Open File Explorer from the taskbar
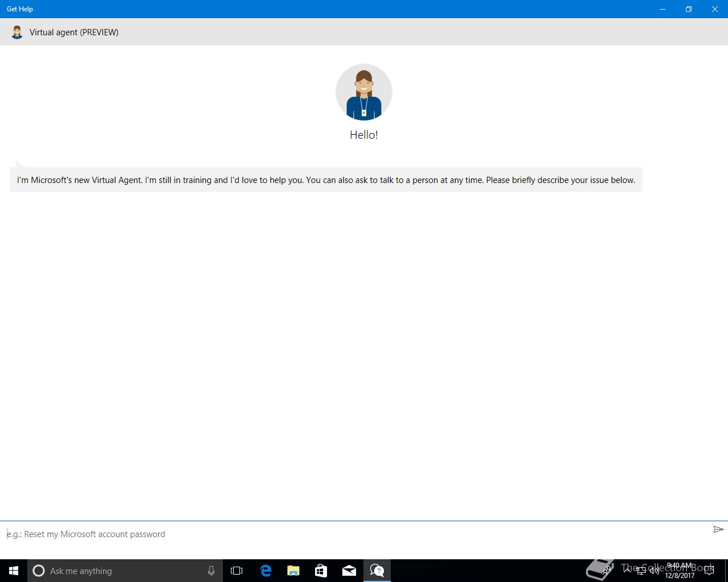Screen dimensions: 728x582 point(293,571)
